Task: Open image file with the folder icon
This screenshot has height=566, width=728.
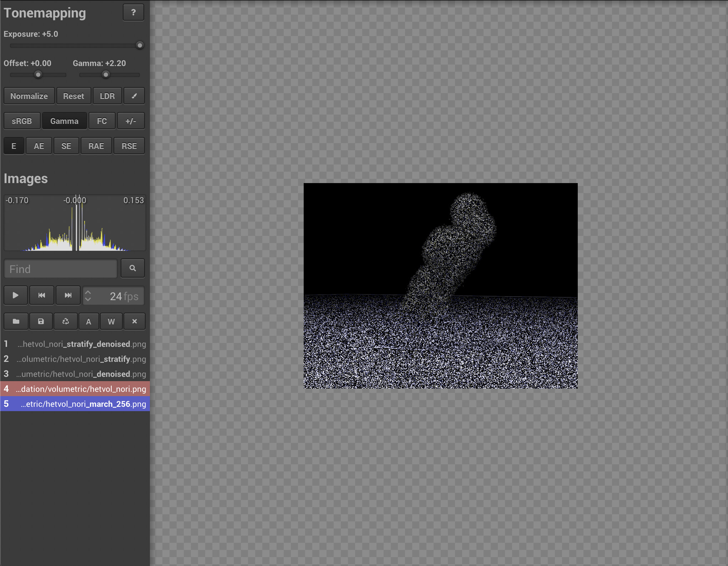Action: click(16, 322)
